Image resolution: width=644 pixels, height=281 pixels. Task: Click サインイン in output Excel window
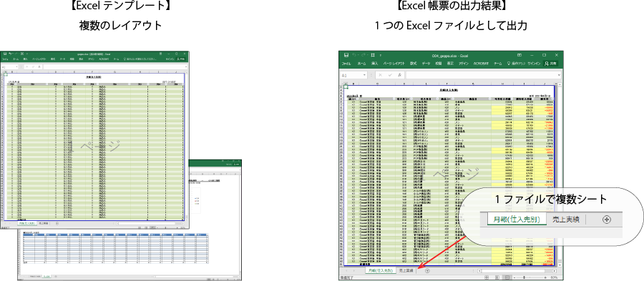[534, 64]
